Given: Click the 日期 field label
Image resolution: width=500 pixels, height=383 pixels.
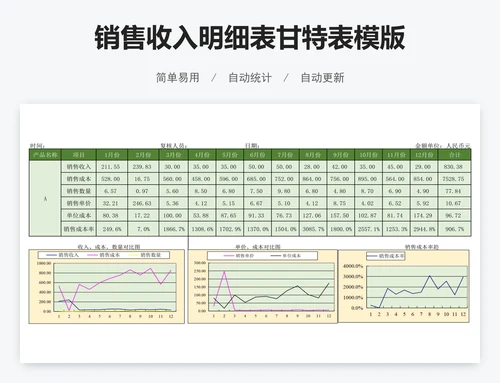Looking at the screenshot, I should tap(252, 146).
